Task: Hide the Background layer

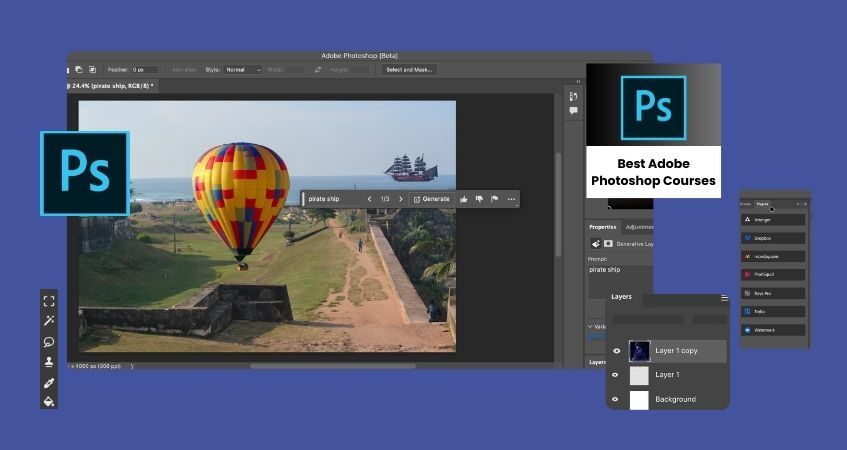Action: pyautogui.click(x=616, y=399)
